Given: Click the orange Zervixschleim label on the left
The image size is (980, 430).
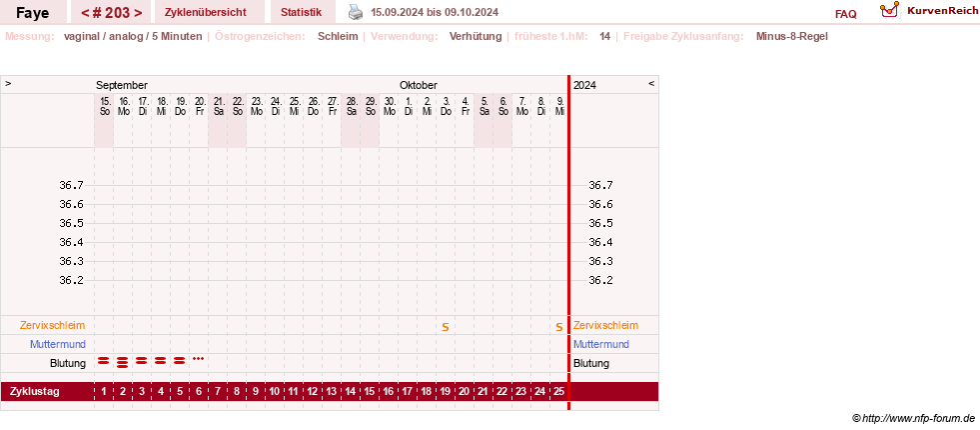Looking at the screenshot, I should pos(53,325).
